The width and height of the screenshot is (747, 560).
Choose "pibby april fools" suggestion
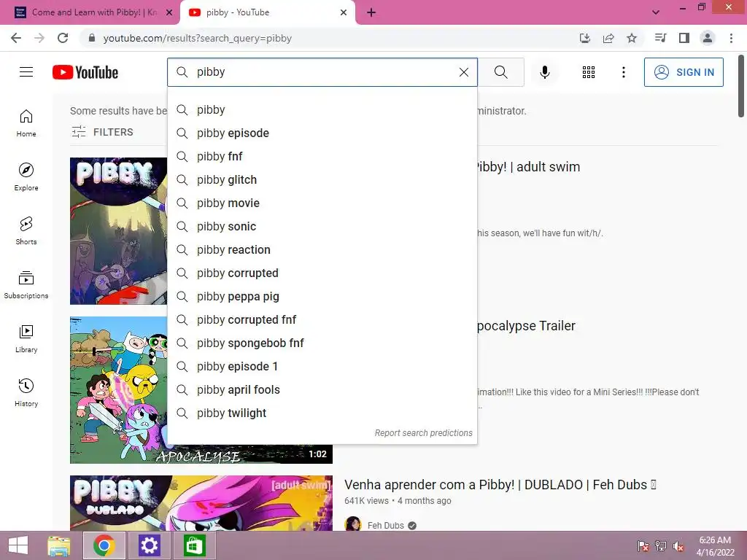click(x=322, y=390)
